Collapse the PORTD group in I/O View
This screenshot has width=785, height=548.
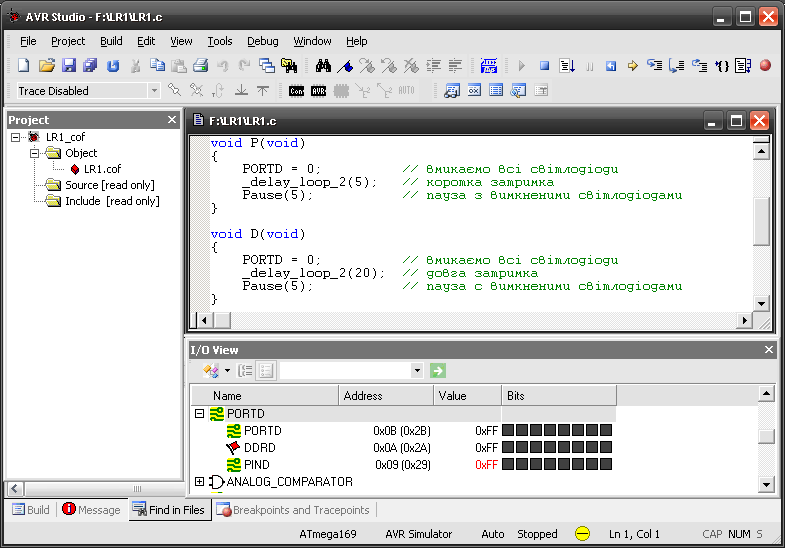pyautogui.click(x=199, y=413)
